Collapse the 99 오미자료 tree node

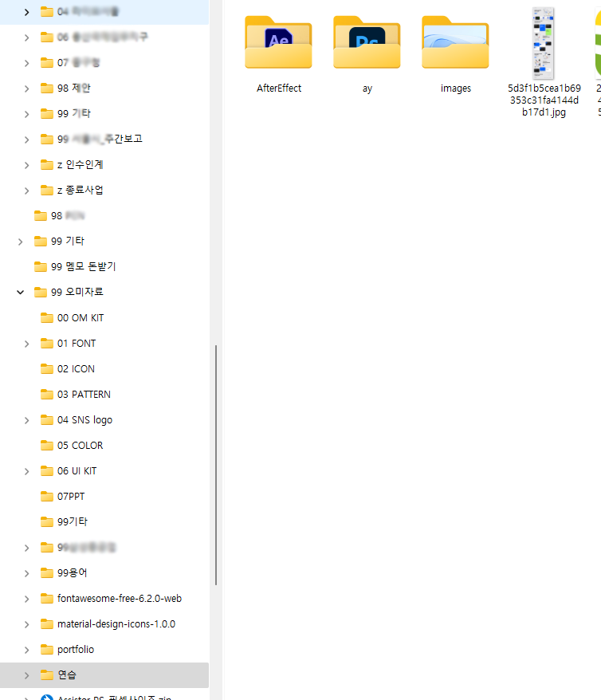click(x=20, y=292)
